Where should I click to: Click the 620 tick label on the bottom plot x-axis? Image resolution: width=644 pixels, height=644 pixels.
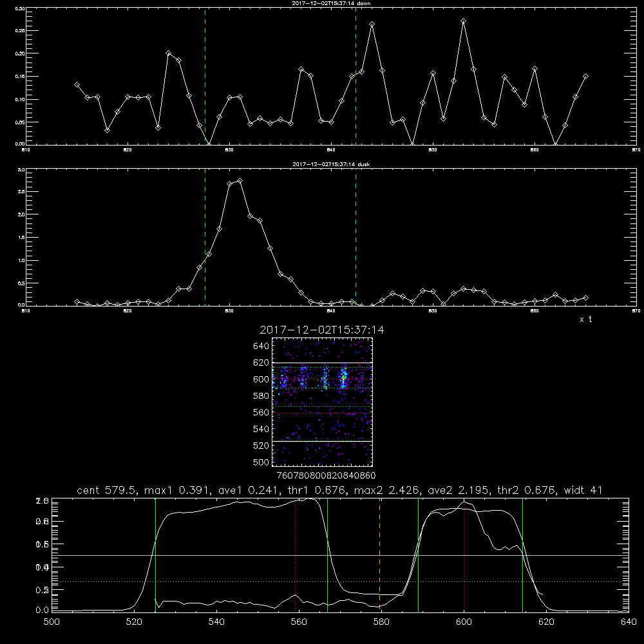[x=546, y=622]
